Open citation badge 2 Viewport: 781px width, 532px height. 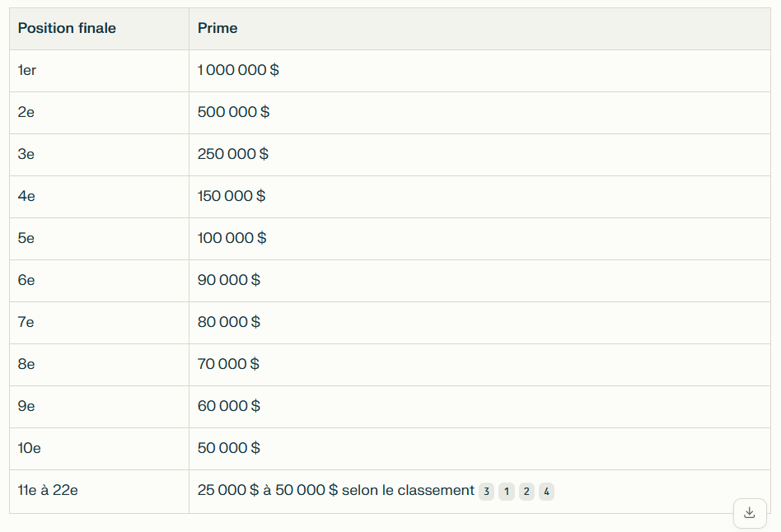tap(526, 492)
